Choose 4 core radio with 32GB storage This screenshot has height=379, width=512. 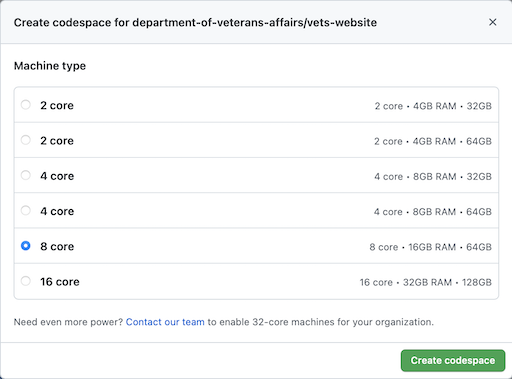click(x=26, y=175)
